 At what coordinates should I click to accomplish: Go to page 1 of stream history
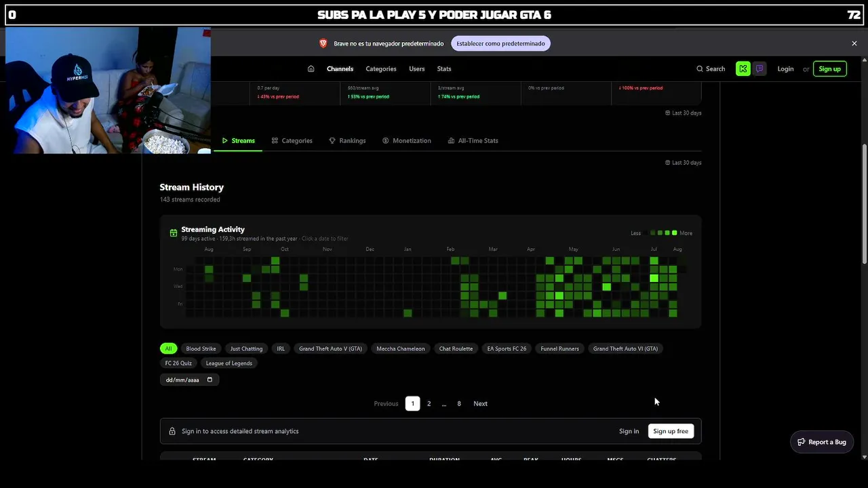coord(412,404)
